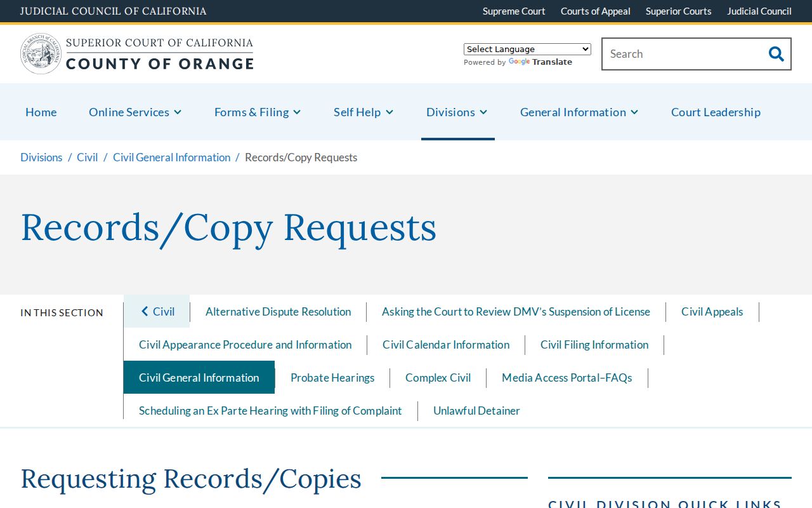Expand the Divisions menu
The height and width of the screenshot is (508, 812).
click(457, 112)
